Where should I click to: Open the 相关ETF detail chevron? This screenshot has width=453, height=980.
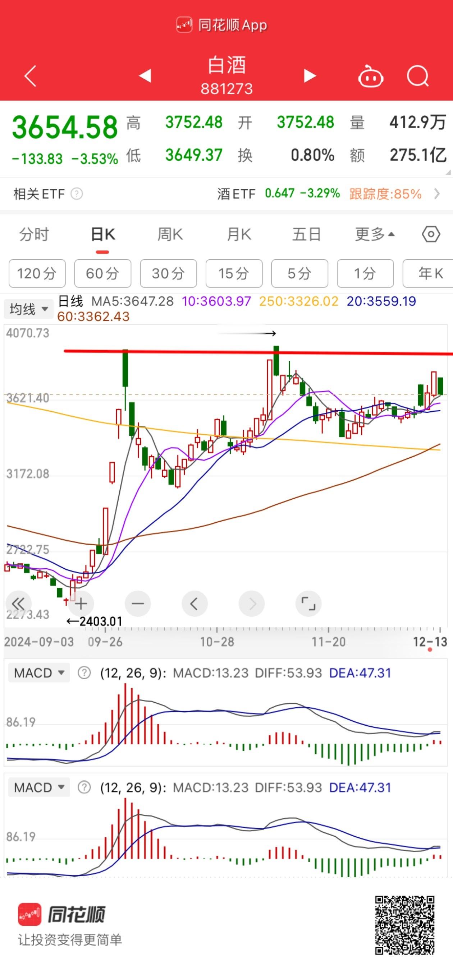(437, 194)
